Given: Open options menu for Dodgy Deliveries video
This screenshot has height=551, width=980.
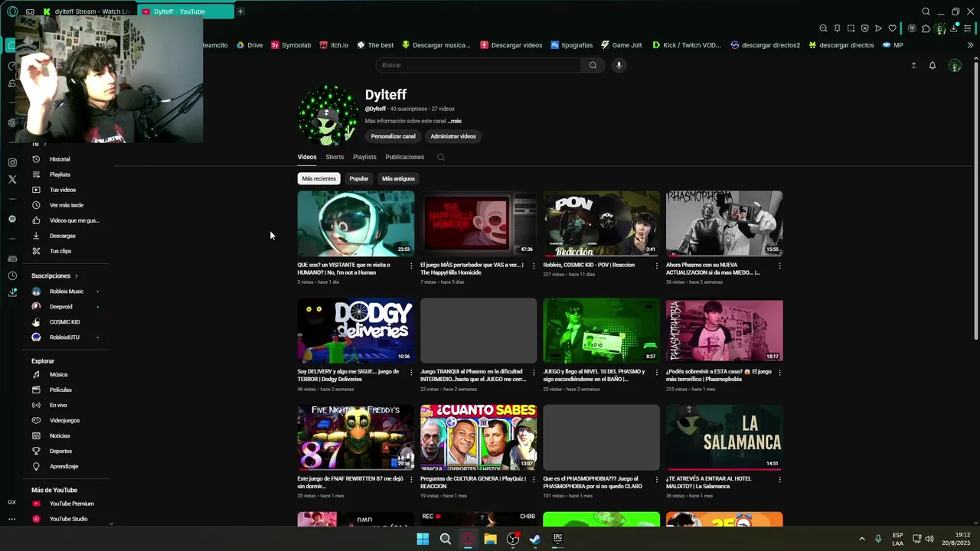Looking at the screenshot, I should click(411, 373).
